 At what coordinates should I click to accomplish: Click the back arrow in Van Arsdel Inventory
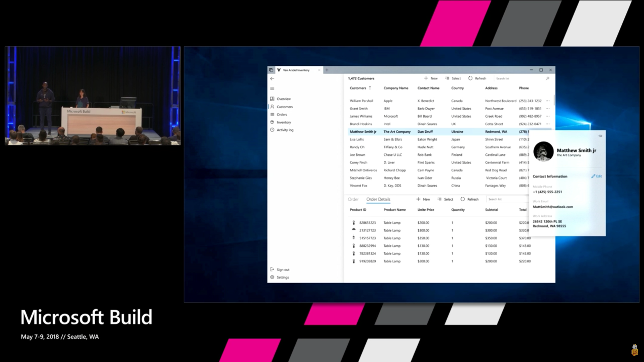272,79
